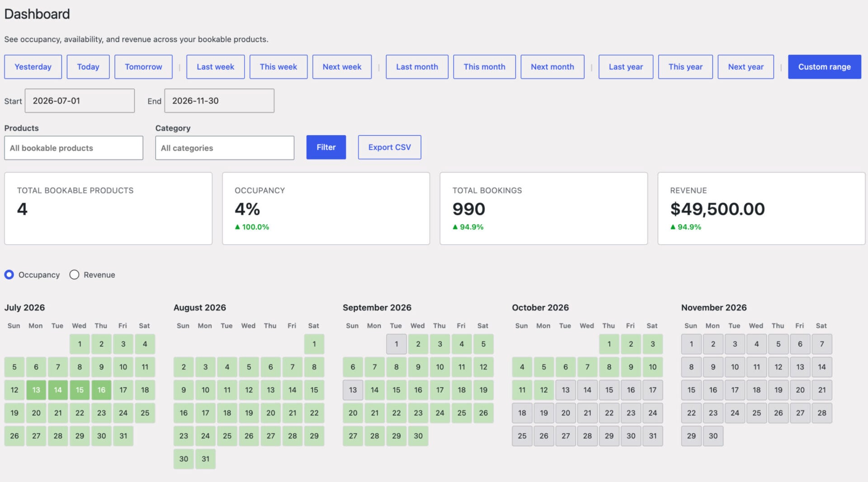Select Next week range
This screenshot has width=868, height=482.
tap(342, 67)
